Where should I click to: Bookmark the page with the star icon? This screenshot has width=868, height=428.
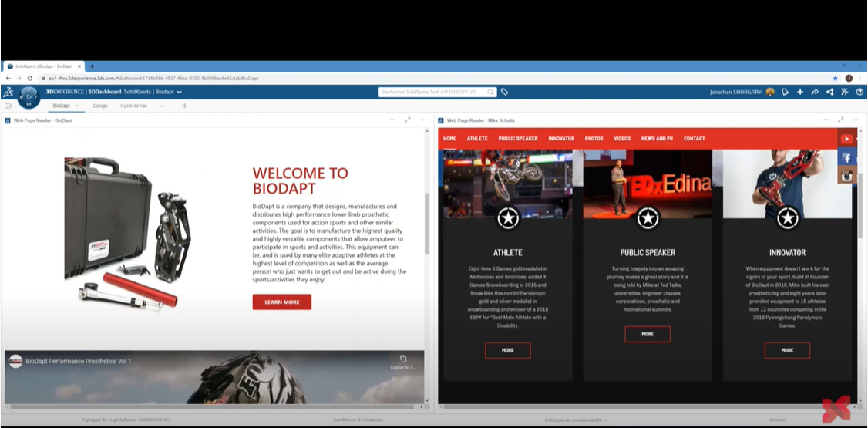836,79
